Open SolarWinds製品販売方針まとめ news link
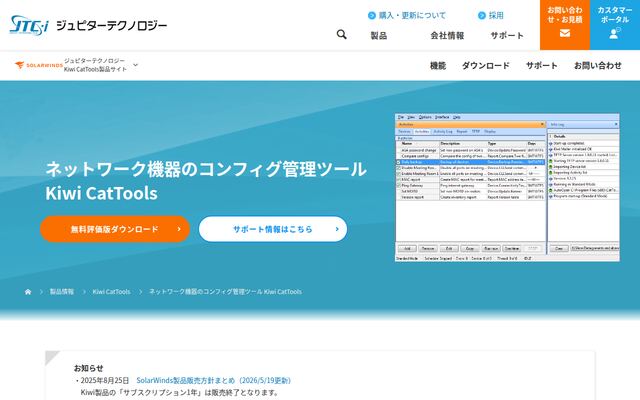The width and height of the screenshot is (640, 400). [x=213, y=380]
